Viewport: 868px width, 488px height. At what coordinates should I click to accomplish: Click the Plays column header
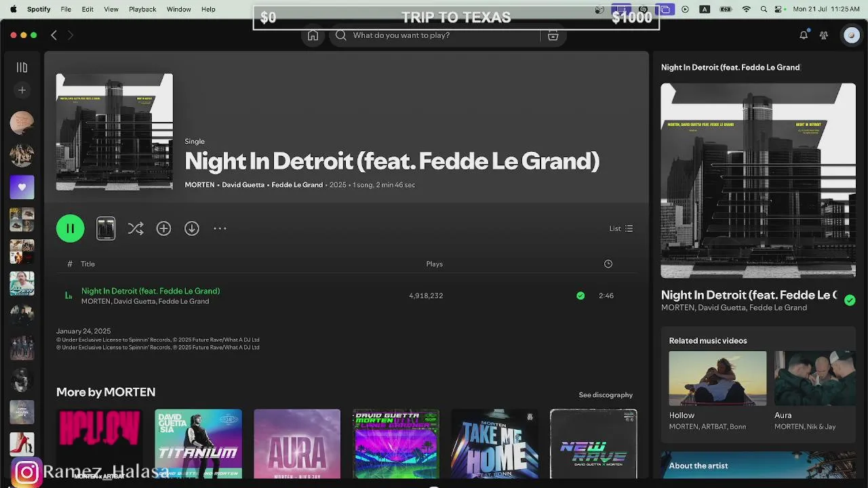pos(435,264)
